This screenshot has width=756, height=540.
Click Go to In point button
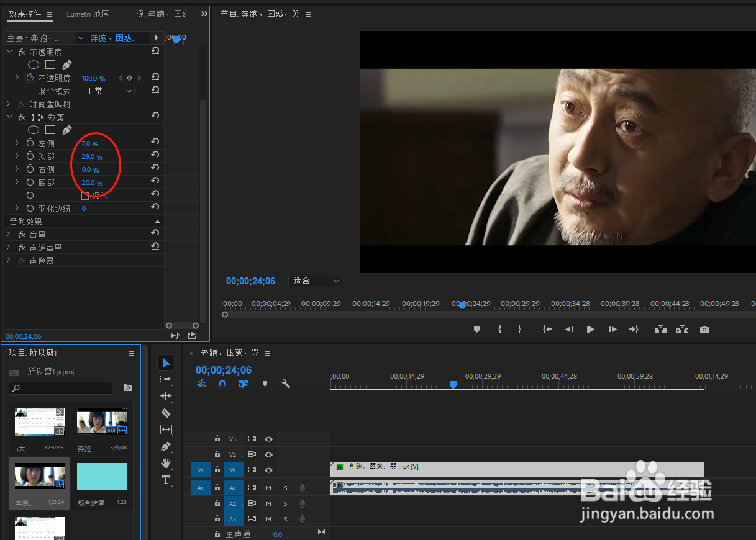pos(548,330)
